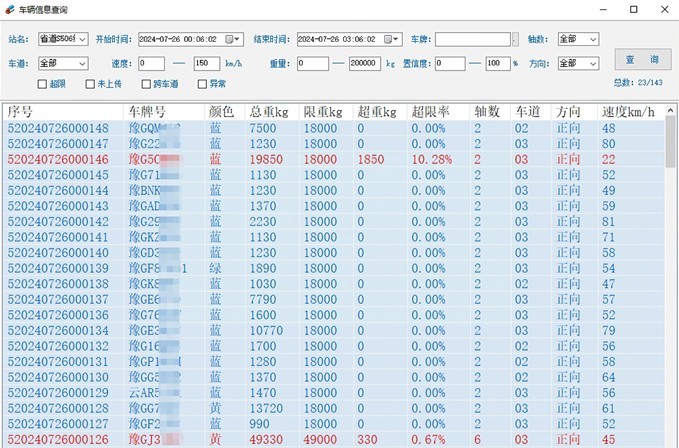Viewport: 679px width, 448px height.
Task: Sort by the 总重kg column header
Action: pyautogui.click(x=271, y=111)
